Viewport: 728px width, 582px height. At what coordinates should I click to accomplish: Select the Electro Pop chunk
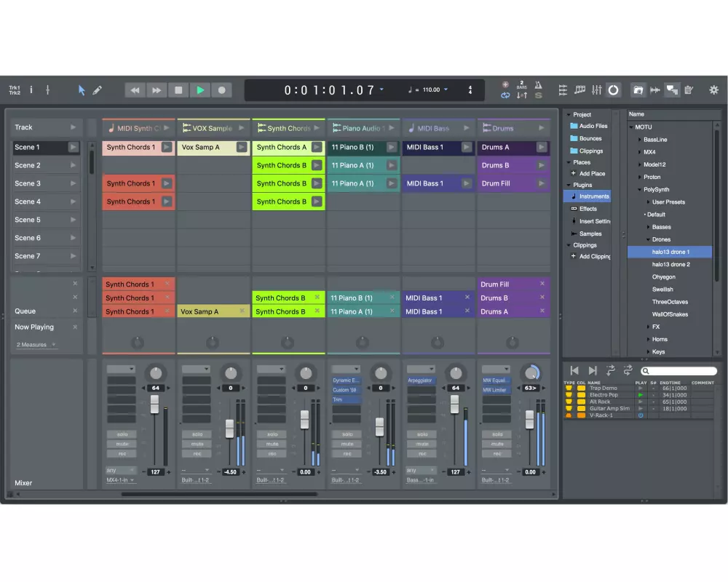(603, 395)
